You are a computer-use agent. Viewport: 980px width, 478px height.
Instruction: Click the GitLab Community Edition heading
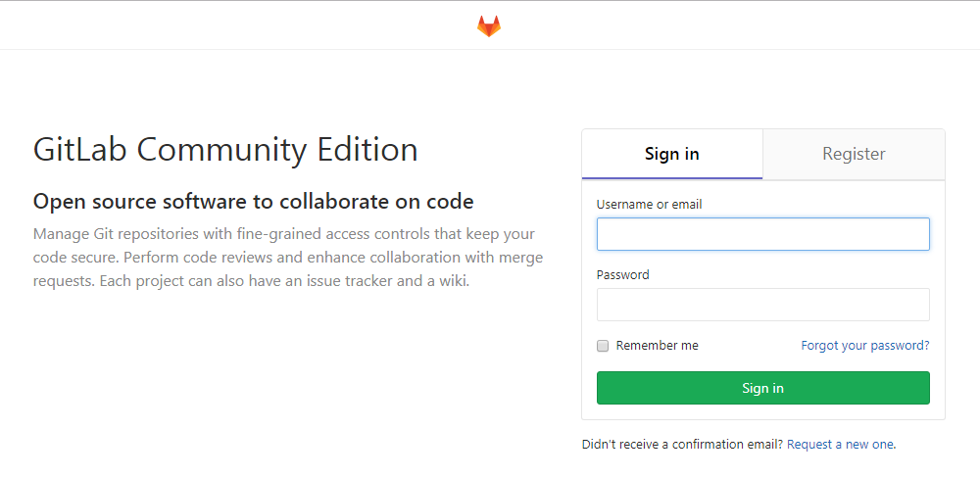[x=225, y=150]
